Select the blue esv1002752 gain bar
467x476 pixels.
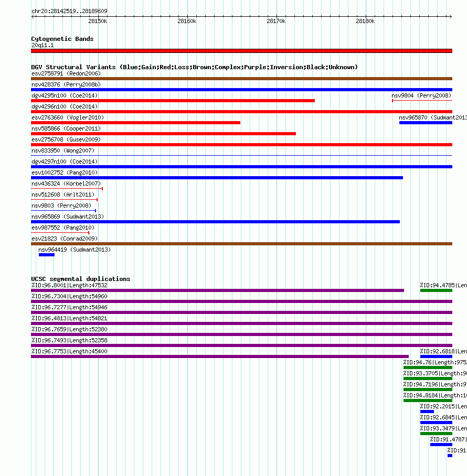tap(217, 178)
